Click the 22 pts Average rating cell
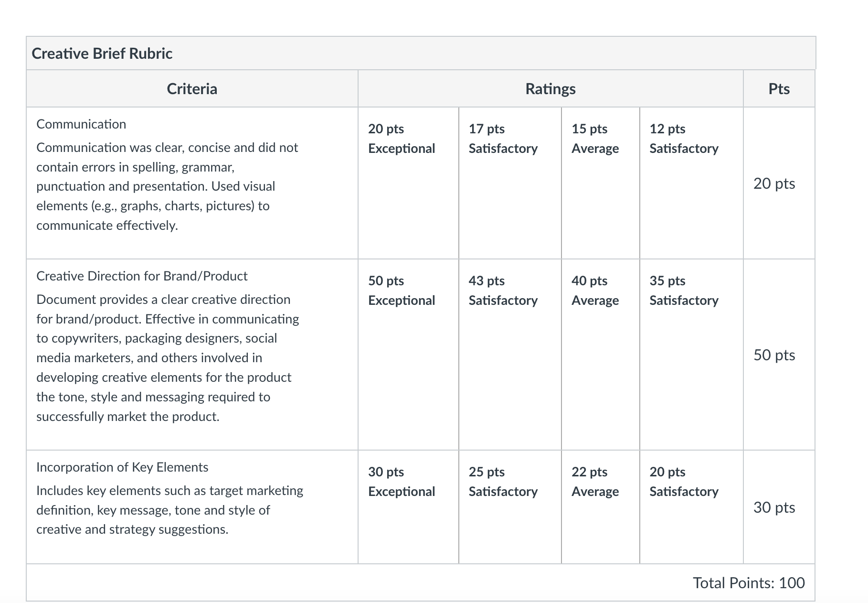 pos(601,507)
